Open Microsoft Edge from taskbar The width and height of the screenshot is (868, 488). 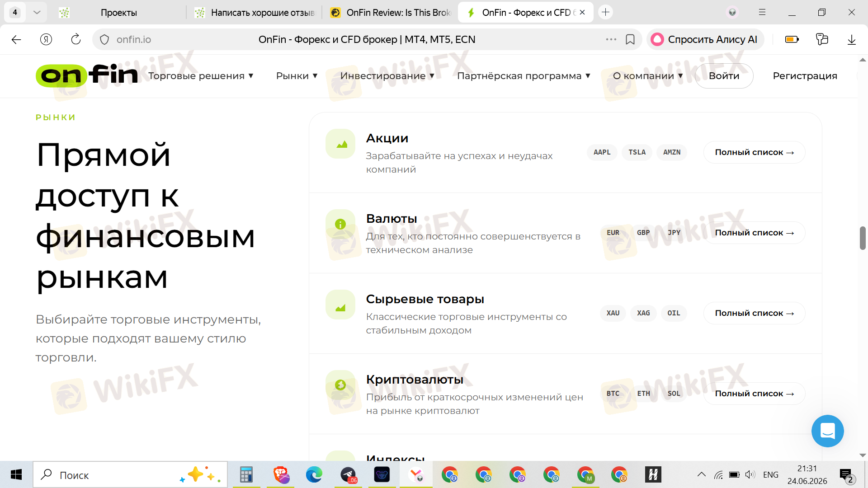[314, 474]
